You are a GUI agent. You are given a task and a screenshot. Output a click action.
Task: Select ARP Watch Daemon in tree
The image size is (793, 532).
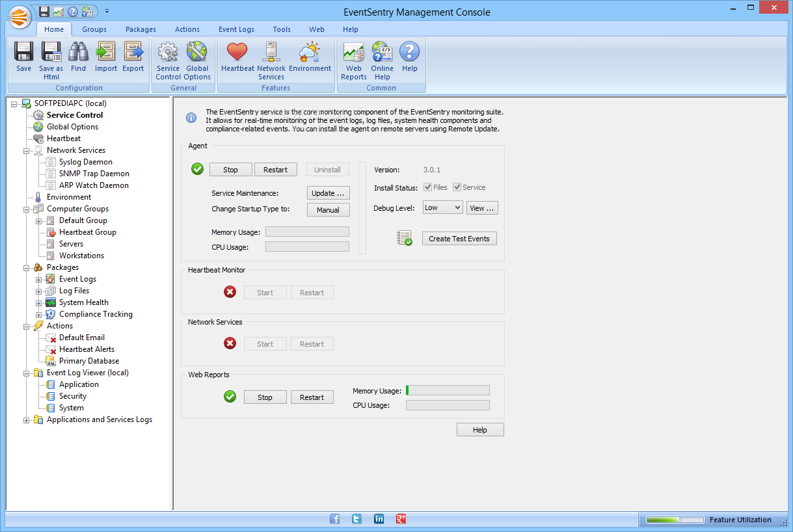(94, 185)
